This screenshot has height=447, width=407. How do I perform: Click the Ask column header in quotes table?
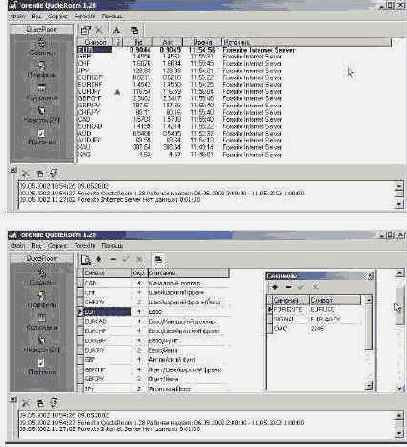tap(168, 42)
